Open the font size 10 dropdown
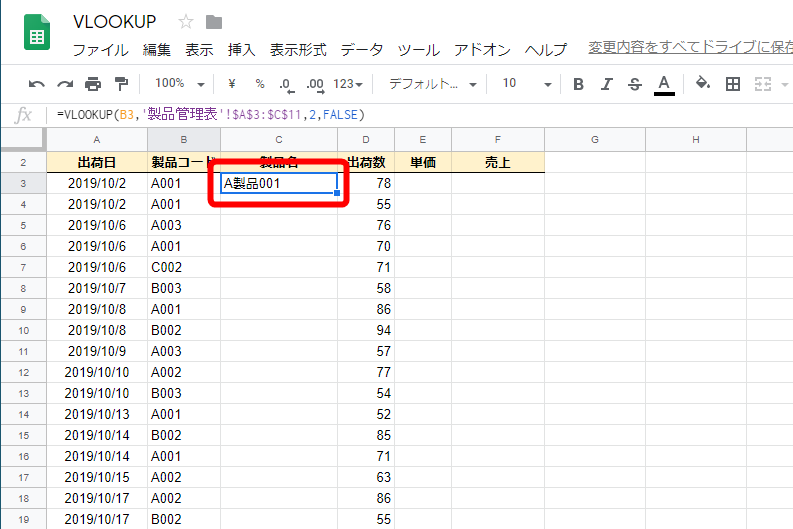The image size is (793, 529). (526, 84)
